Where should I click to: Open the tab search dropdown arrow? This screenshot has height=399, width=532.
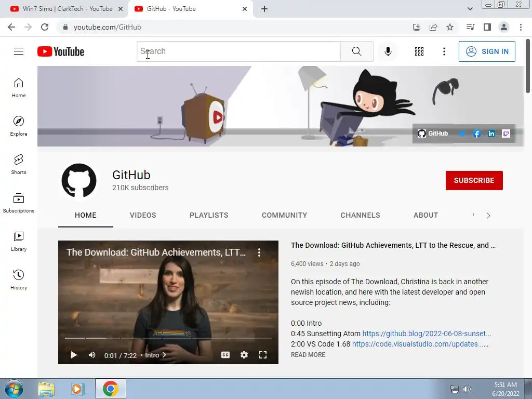pos(470,9)
